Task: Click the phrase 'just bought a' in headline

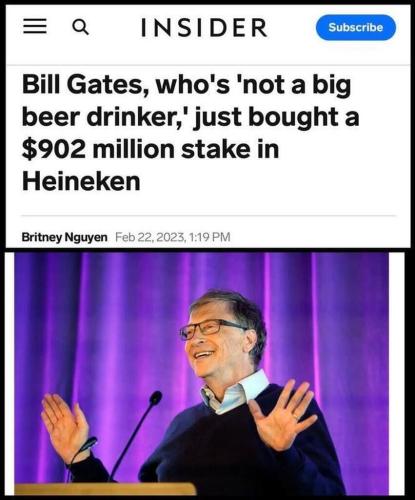Action: [x=276, y=117]
